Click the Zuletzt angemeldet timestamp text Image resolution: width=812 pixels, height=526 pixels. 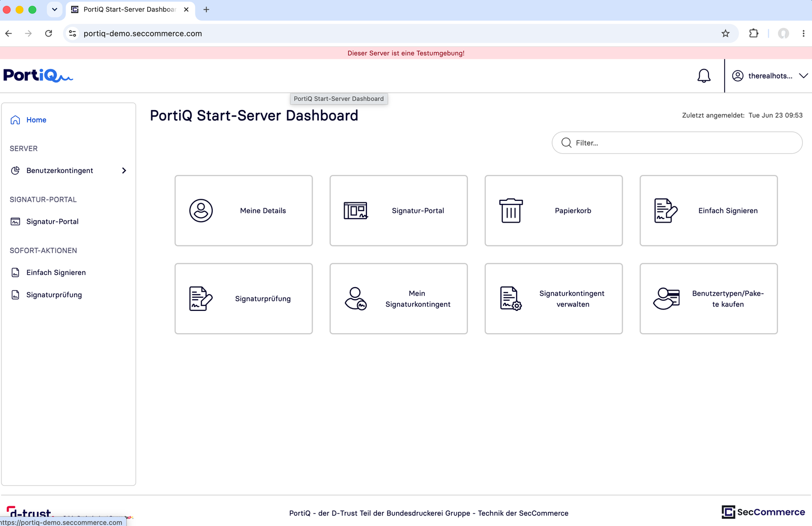point(742,115)
